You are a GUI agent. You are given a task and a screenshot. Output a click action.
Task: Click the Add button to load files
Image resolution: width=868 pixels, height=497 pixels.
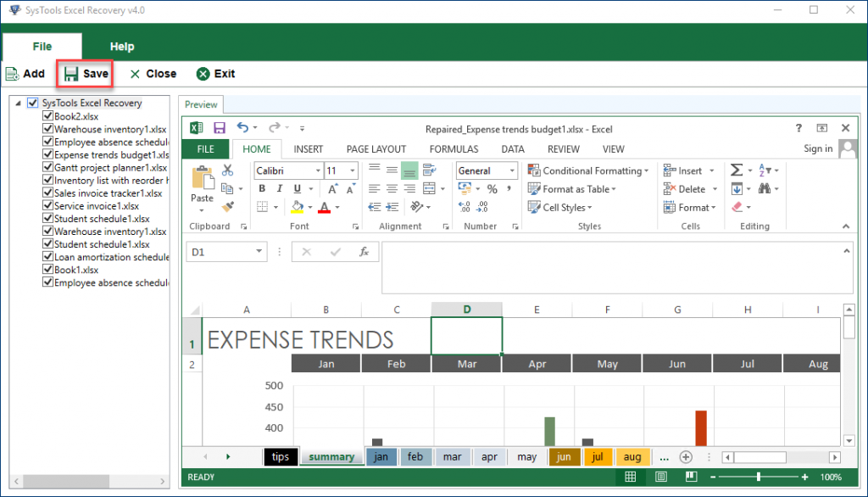[x=25, y=74]
